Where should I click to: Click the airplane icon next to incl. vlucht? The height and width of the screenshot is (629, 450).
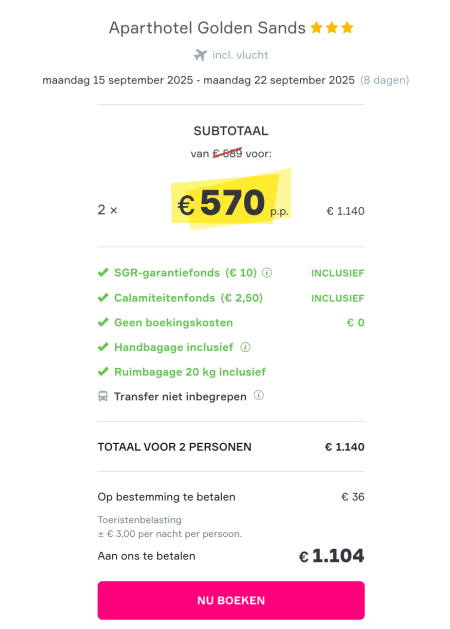pyautogui.click(x=201, y=55)
